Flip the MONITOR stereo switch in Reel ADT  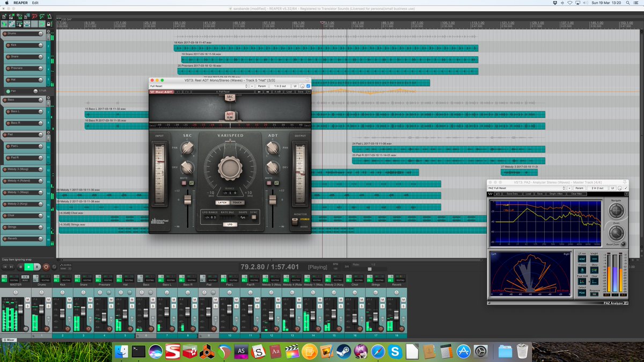295,222
